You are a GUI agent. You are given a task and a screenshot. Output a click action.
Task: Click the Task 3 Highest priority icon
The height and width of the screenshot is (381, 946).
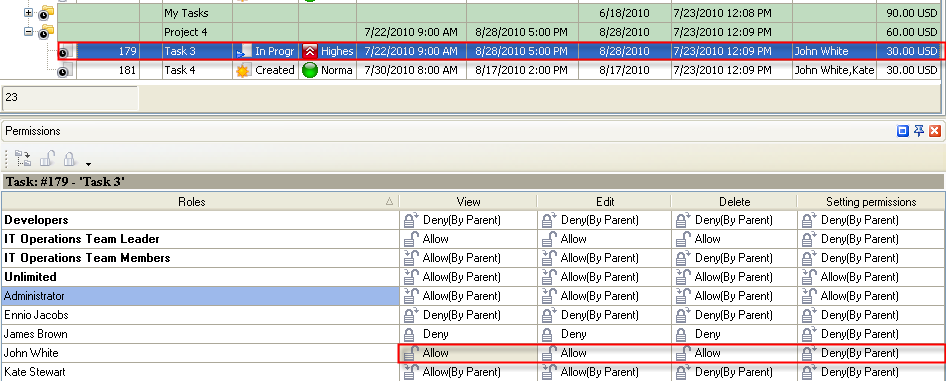click(x=310, y=51)
